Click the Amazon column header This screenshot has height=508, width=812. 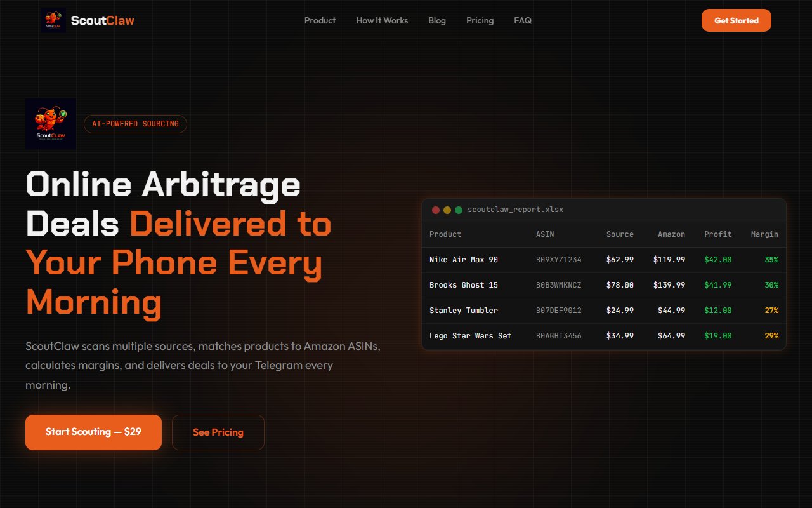[671, 234]
